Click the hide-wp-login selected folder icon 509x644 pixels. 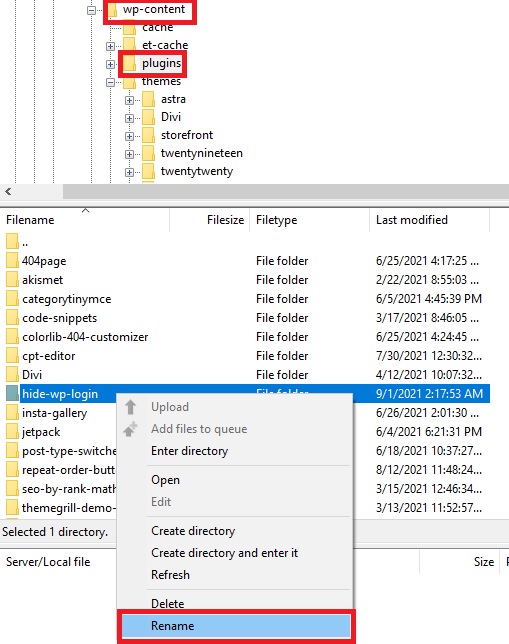point(12,393)
